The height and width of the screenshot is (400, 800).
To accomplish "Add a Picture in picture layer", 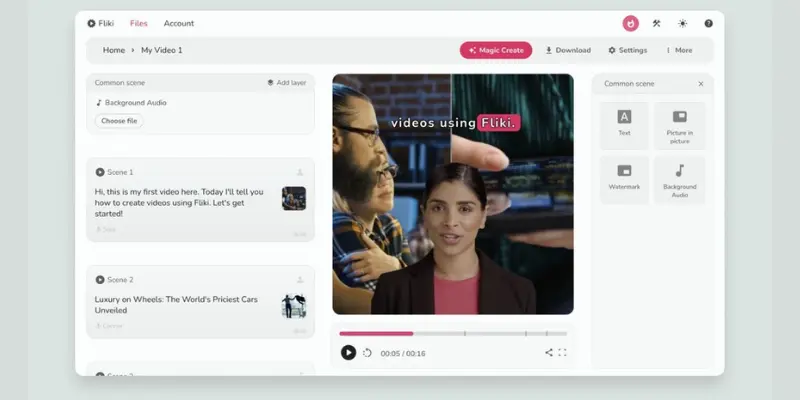I will pos(680,126).
